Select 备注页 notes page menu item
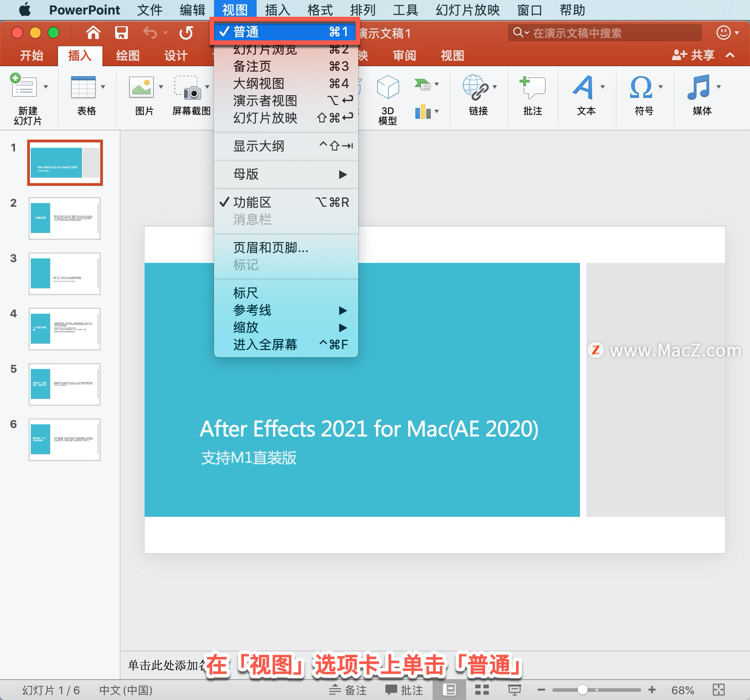The image size is (750, 700). pos(286,66)
